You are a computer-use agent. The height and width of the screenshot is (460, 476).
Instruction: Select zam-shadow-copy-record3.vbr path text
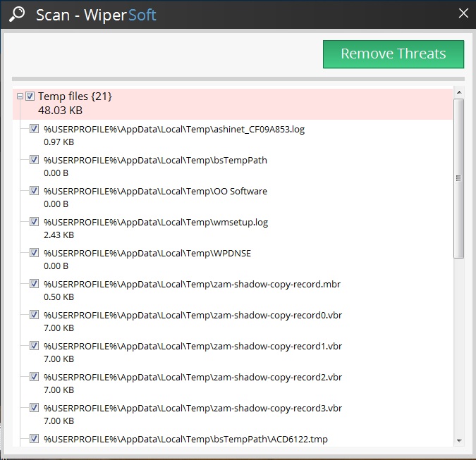[193, 409]
